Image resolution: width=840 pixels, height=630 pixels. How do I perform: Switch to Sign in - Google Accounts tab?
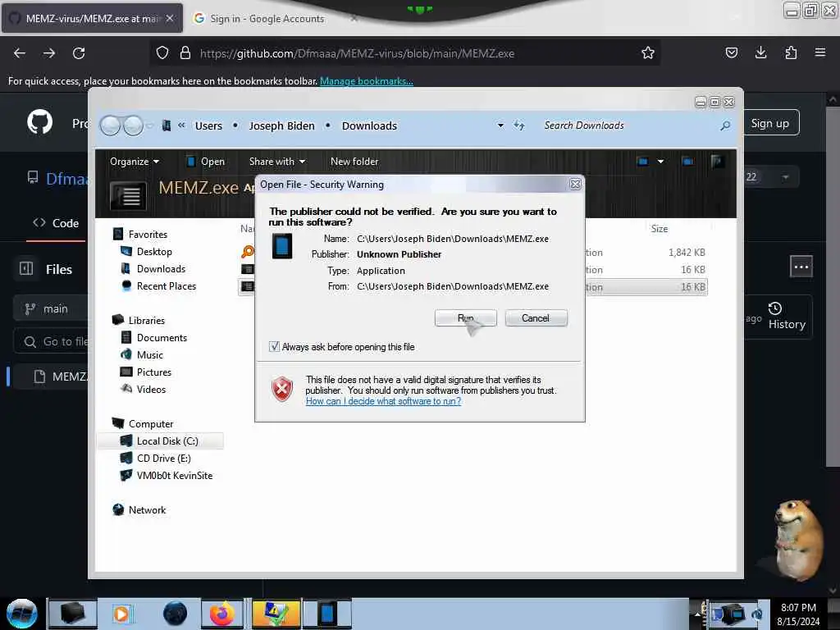click(x=267, y=19)
